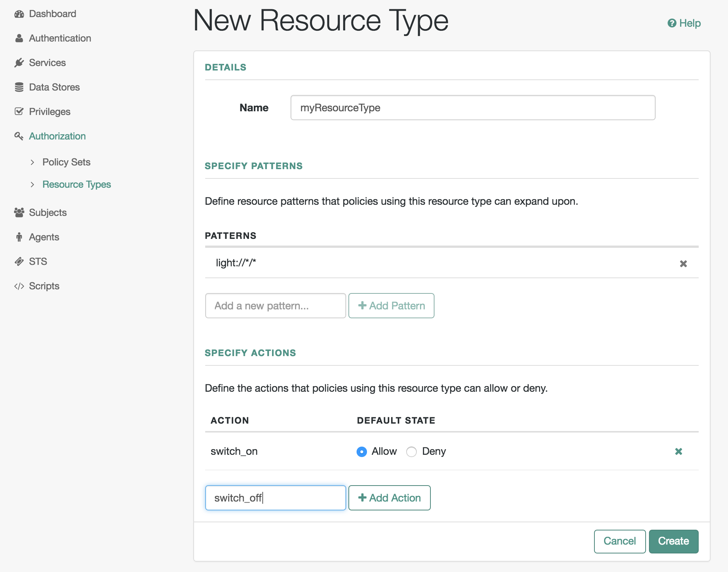Click the Authentication user icon
The height and width of the screenshot is (572, 728).
click(x=19, y=39)
